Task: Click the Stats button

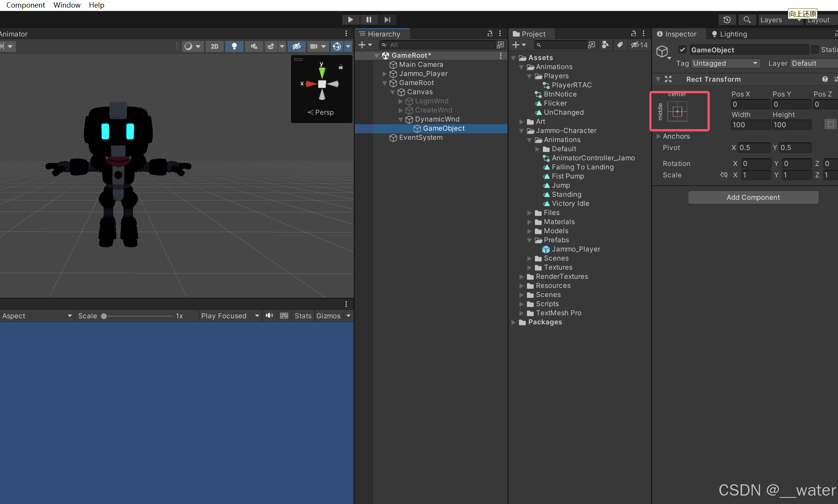Action: 303,316
